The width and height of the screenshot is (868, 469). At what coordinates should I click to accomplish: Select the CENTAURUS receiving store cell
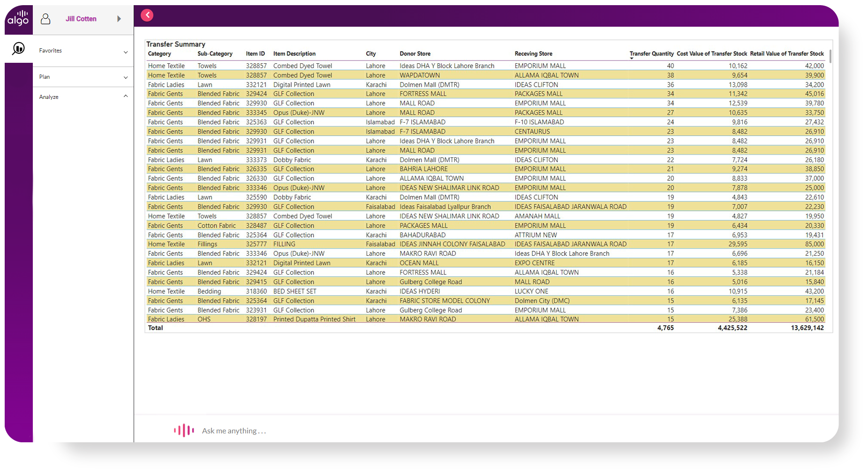coord(532,132)
